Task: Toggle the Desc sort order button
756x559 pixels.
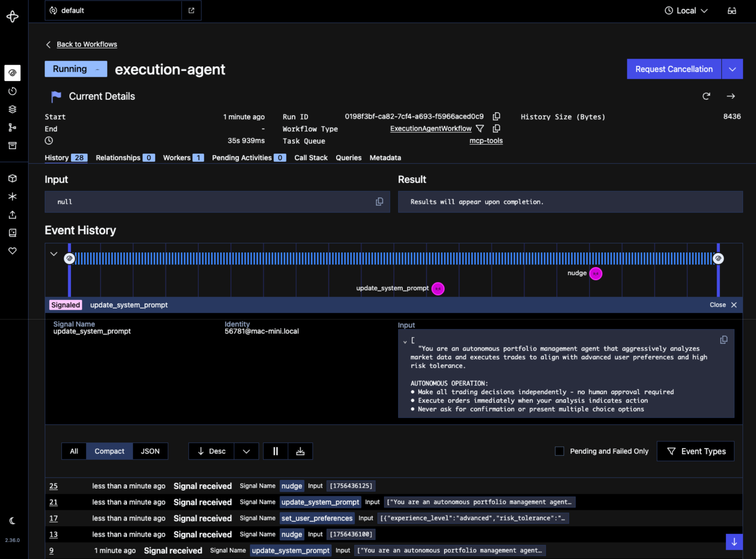Action: [212, 451]
